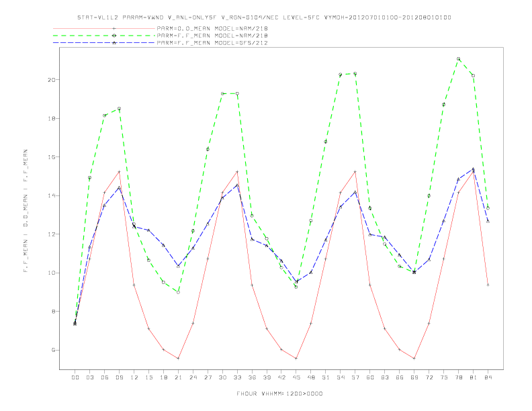The height and width of the screenshot is (411, 532).
Task: Click x-axis tick label 78
Action: pos(459,377)
